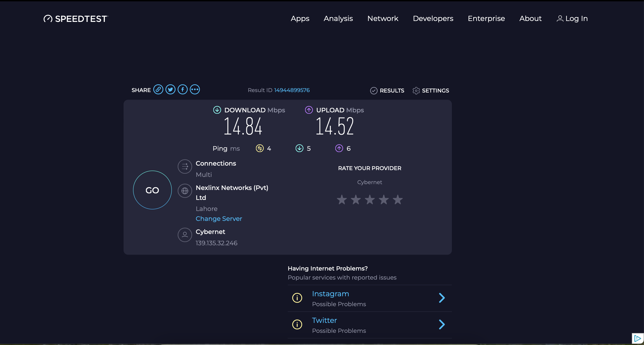Click the Twitter info icon
644x345 pixels.
coord(297,324)
